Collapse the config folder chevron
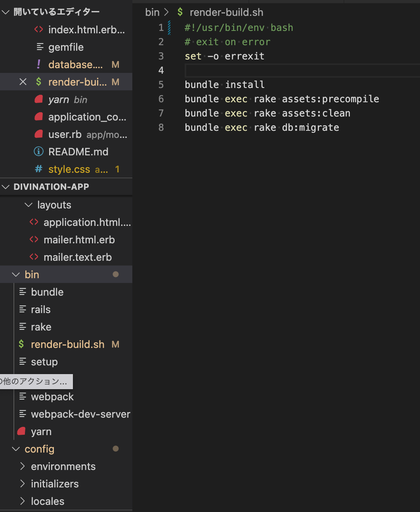420x512 pixels. point(16,449)
